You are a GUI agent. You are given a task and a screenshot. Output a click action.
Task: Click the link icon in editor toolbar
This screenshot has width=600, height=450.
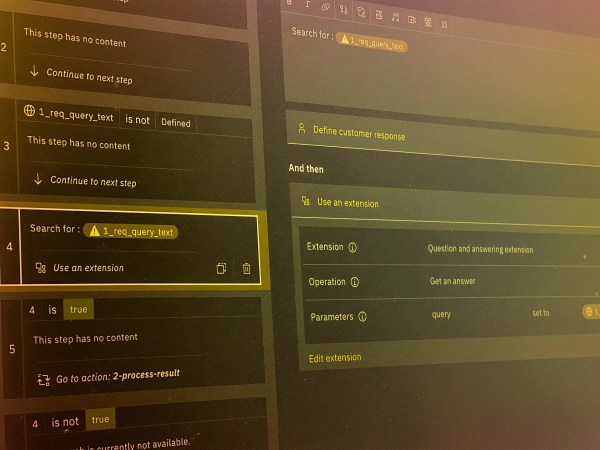pos(325,7)
